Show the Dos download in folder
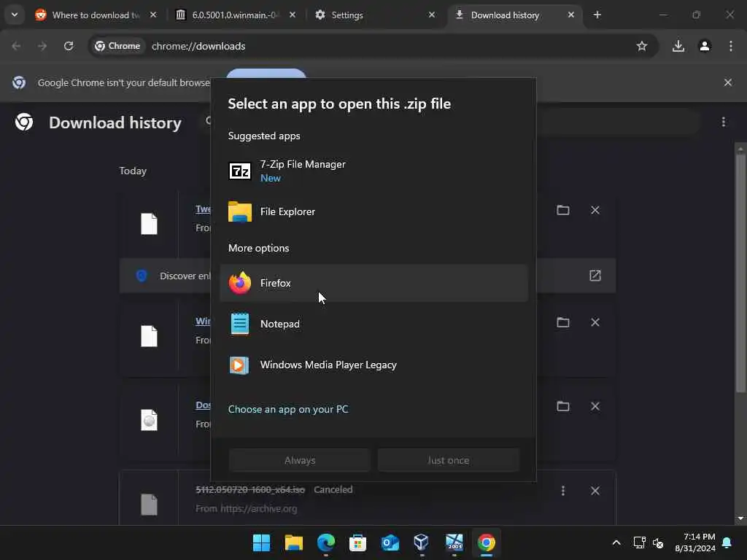The width and height of the screenshot is (747, 560). point(563,406)
